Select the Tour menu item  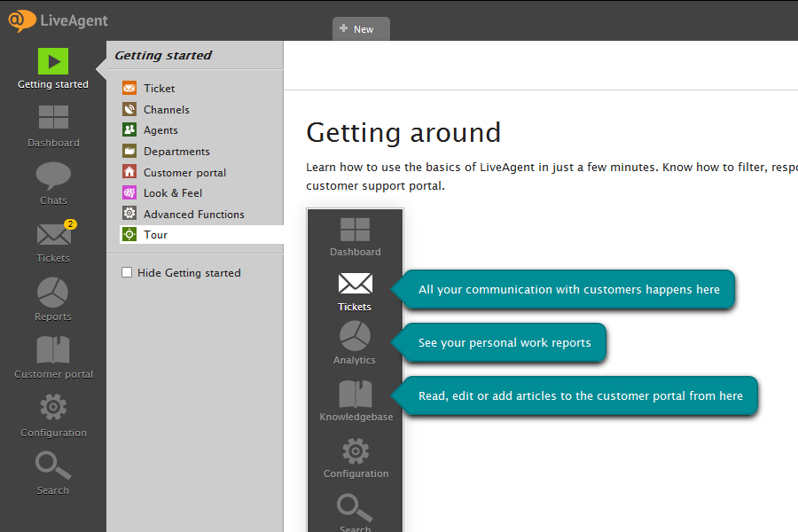pos(201,235)
